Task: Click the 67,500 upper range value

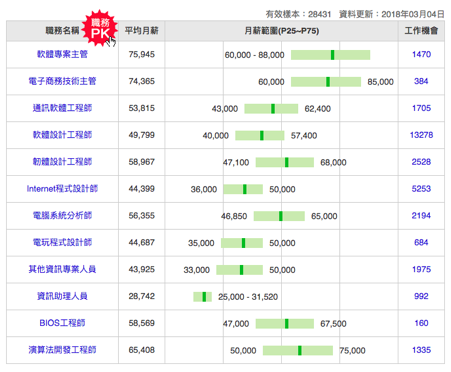Action: click(x=333, y=324)
